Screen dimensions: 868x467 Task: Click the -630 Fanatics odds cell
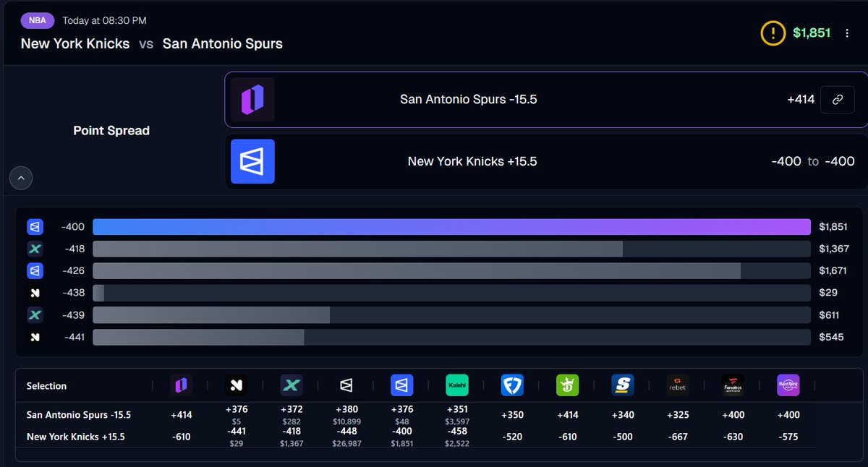733,437
